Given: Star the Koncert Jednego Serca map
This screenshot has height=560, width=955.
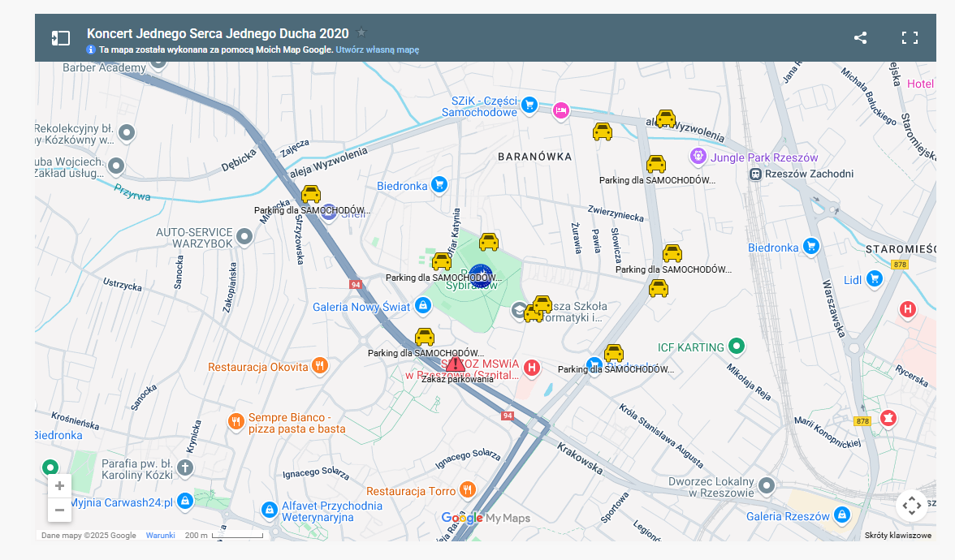Looking at the screenshot, I should click(361, 32).
